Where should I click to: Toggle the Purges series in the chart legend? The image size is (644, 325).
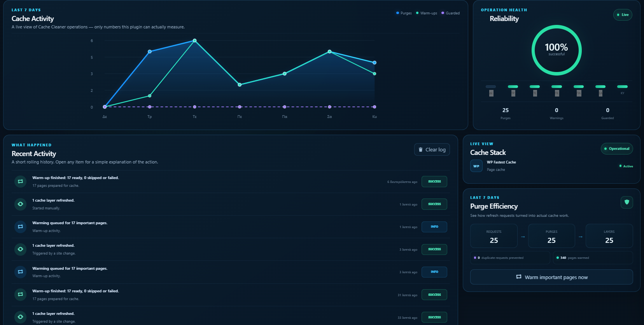404,13
